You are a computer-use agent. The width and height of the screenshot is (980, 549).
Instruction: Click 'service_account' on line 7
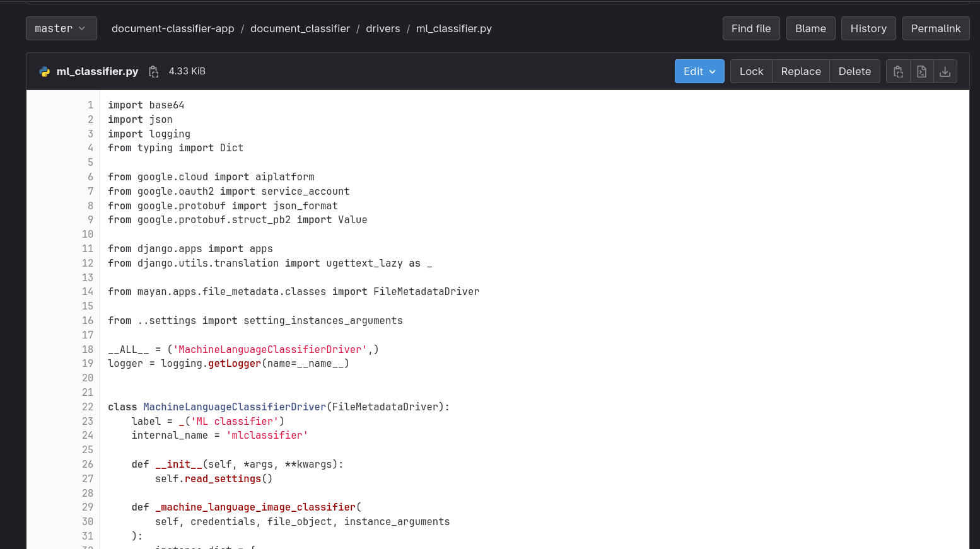tap(305, 192)
